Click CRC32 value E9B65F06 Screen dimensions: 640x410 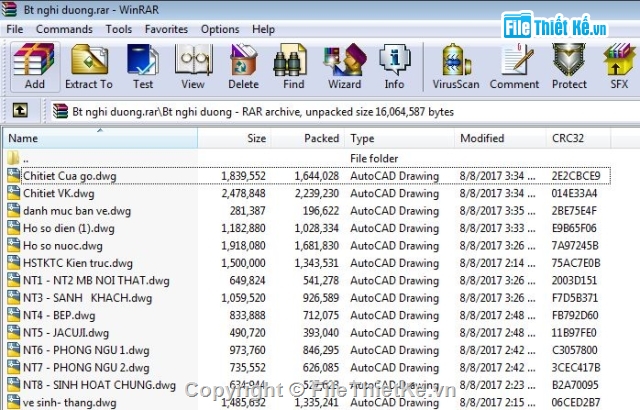click(x=574, y=228)
